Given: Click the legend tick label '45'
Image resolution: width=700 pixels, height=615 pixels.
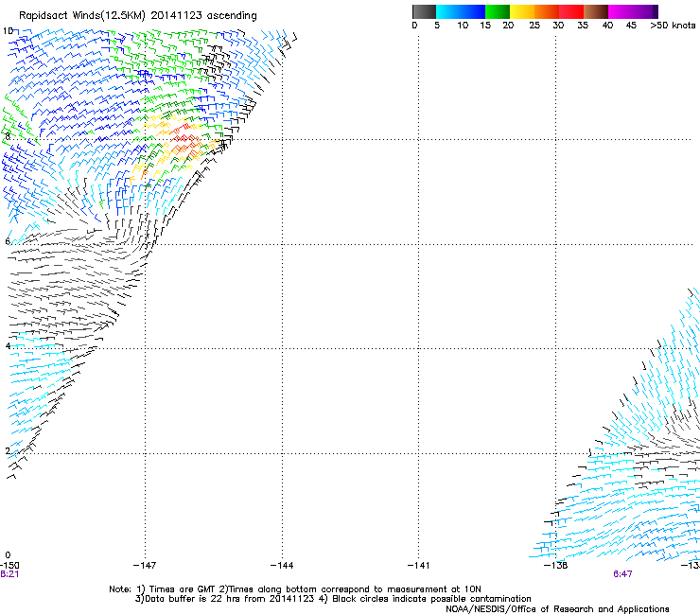Looking at the screenshot, I should pos(631,26).
